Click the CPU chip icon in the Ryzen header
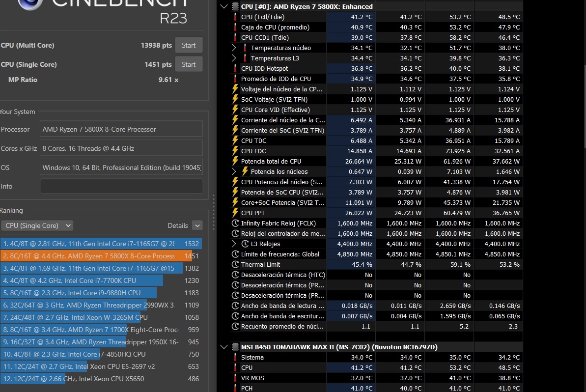 point(235,6)
